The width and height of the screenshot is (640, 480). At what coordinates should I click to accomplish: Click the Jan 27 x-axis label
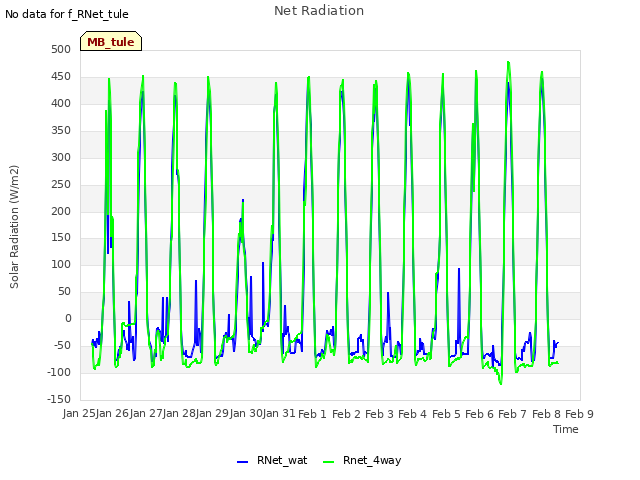pyautogui.click(x=146, y=413)
